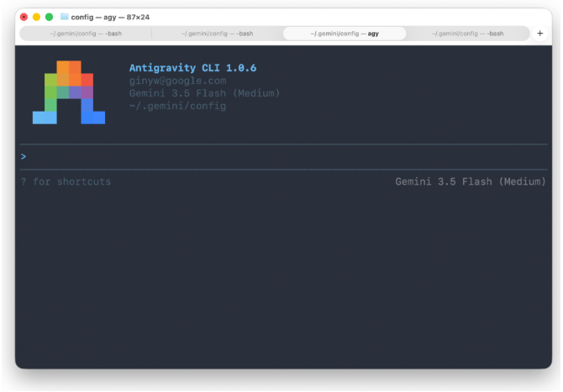Focus the command prompt input line

284,157
